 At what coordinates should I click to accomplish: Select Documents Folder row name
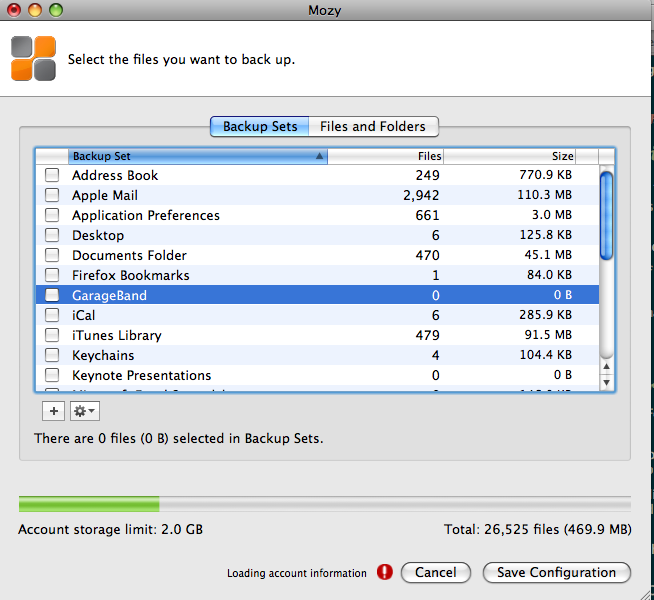coord(129,255)
